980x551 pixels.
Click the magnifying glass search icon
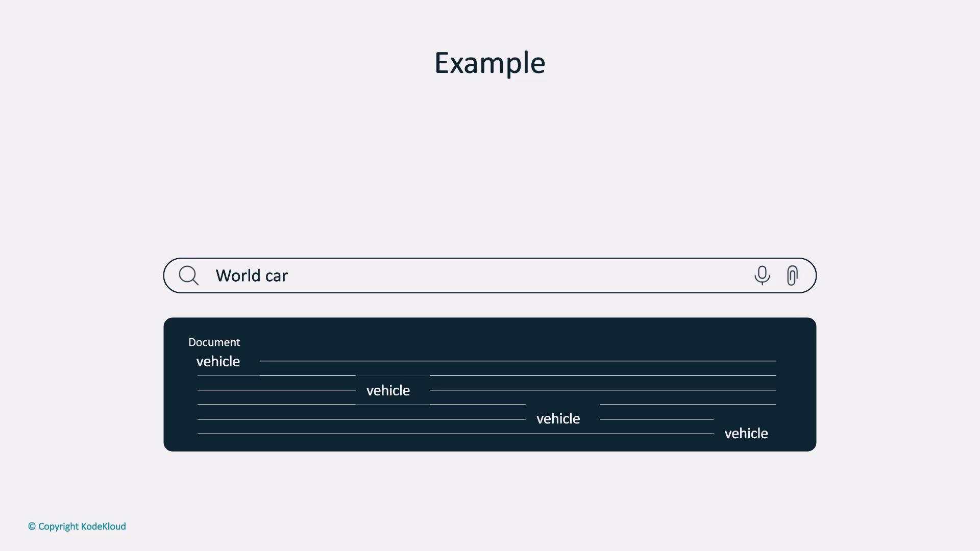click(x=188, y=275)
